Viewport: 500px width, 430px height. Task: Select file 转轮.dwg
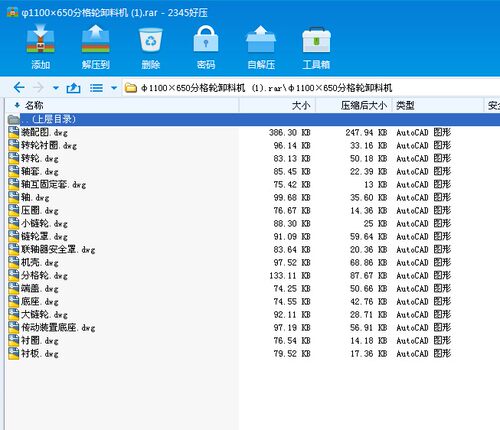coord(40,159)
